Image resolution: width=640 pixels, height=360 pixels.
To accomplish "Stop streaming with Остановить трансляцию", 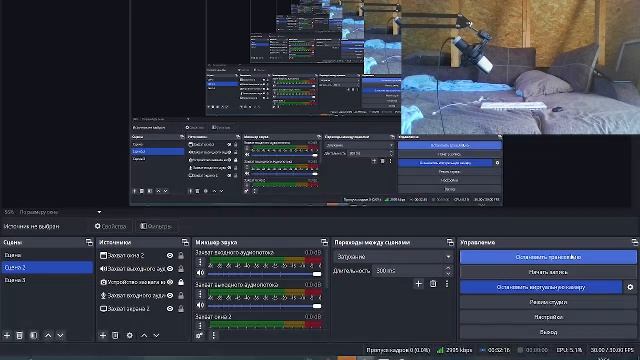I will 548,257.
